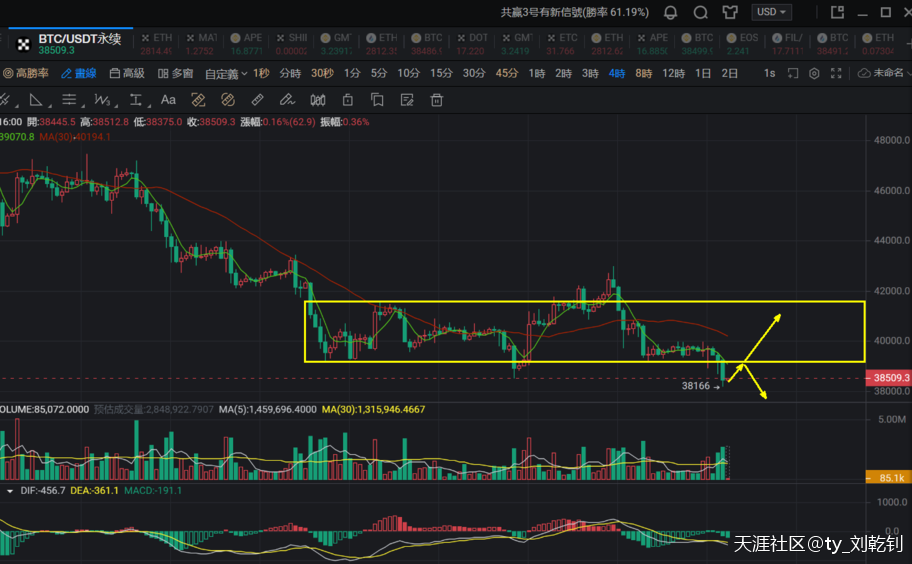Collapse the MACD indicator panel arrow
The width and height of the screenshot is (912, 564).
[x=10, y=491]
